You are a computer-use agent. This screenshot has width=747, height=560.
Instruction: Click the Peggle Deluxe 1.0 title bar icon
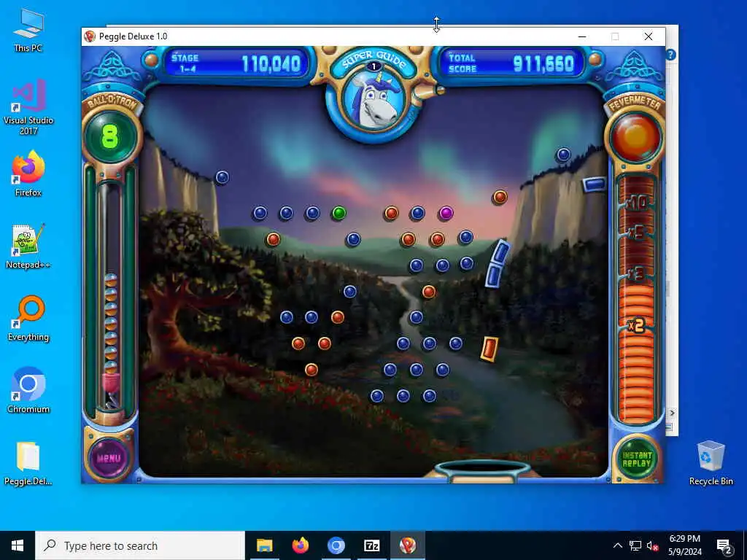point(90,36)
